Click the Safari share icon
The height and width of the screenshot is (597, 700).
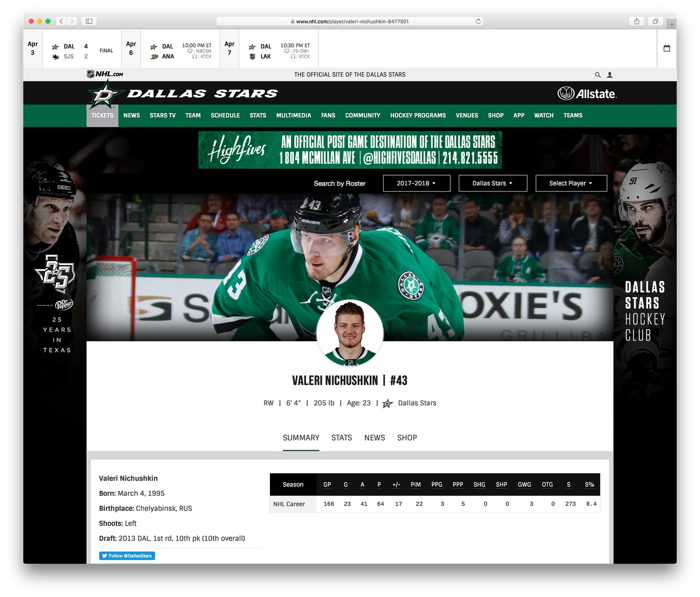point(637,21)
